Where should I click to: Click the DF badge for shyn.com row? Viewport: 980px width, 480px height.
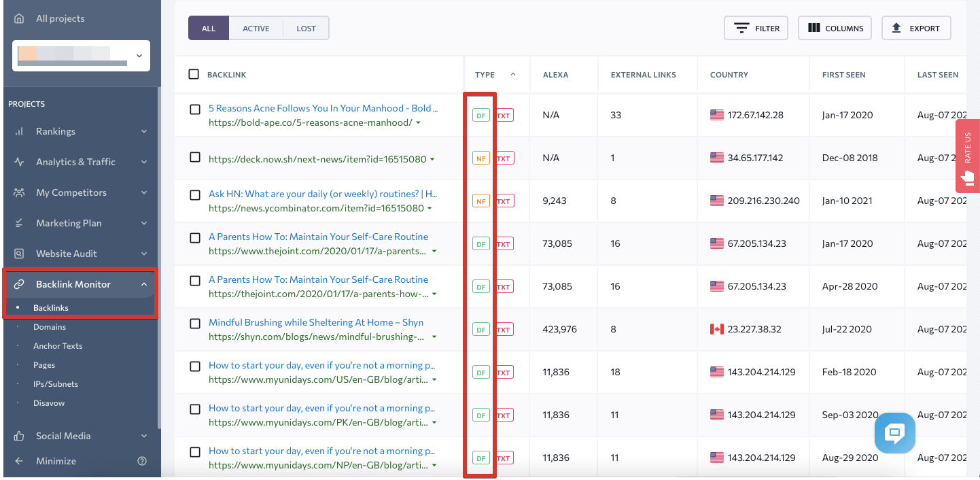pyautogui.click(x=481, y=330)
